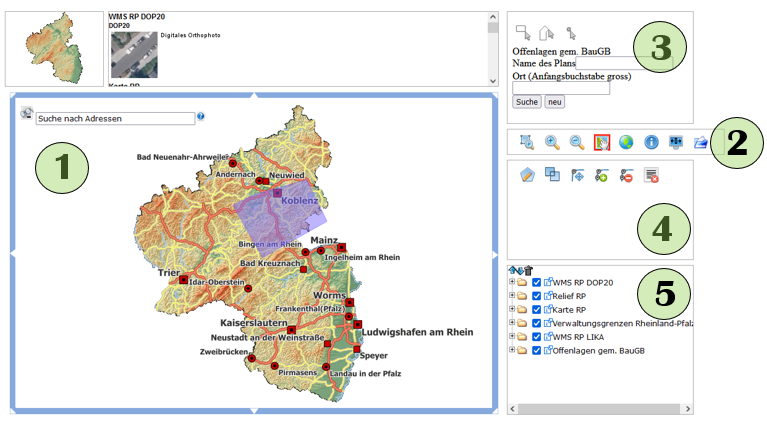Image resolution: width=767 pixels, height=421 pixels.
Task: Select the zoom in magnifier tool
Action: 552,143
